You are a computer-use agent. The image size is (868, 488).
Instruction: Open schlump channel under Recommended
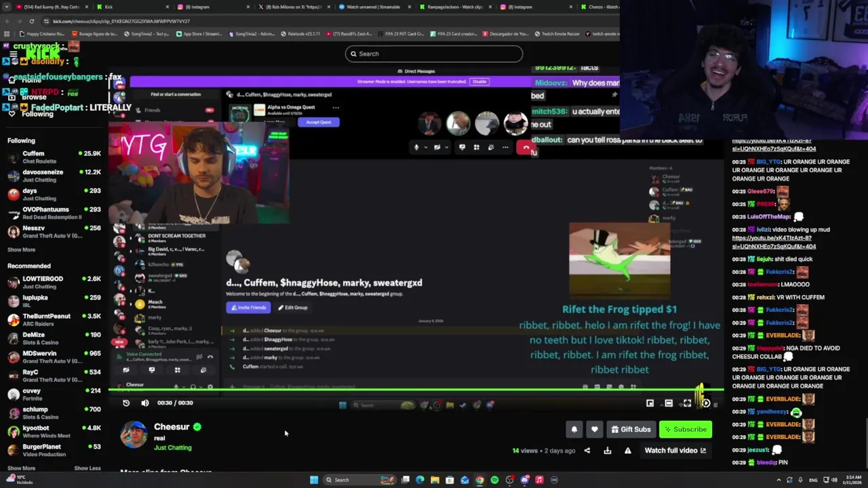(x=54, y=413)
